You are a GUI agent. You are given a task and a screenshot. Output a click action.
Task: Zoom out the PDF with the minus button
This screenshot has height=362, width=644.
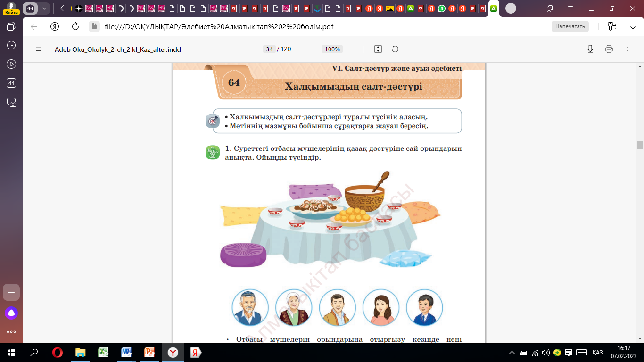(x=311, y=49)
